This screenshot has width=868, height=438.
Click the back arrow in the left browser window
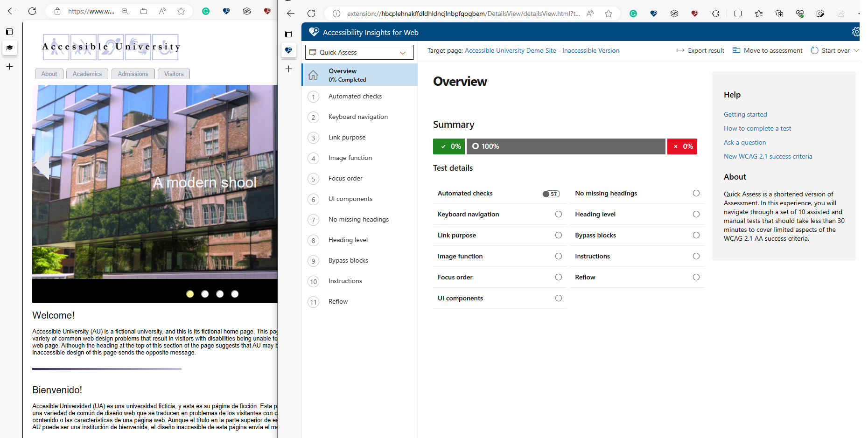12,11
